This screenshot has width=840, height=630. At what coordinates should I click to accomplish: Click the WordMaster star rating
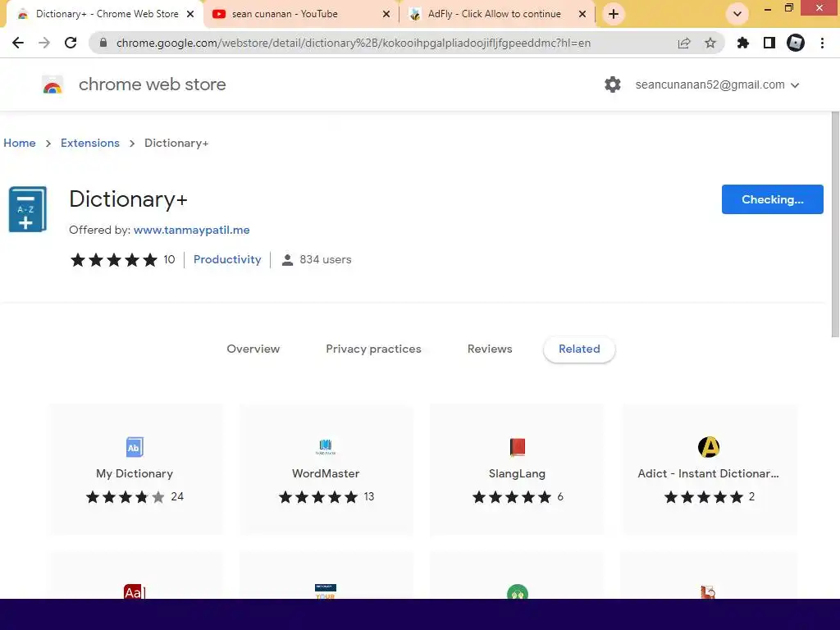318,497
